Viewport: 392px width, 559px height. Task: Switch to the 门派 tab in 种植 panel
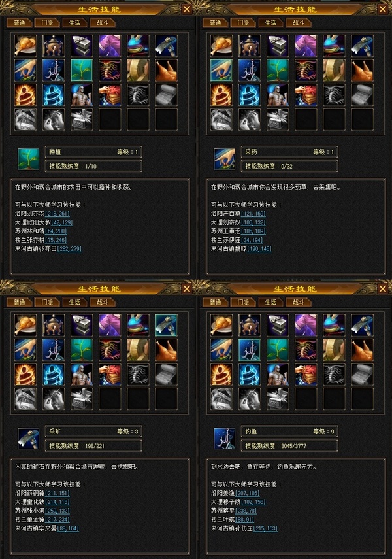click(x=47, y=23)
